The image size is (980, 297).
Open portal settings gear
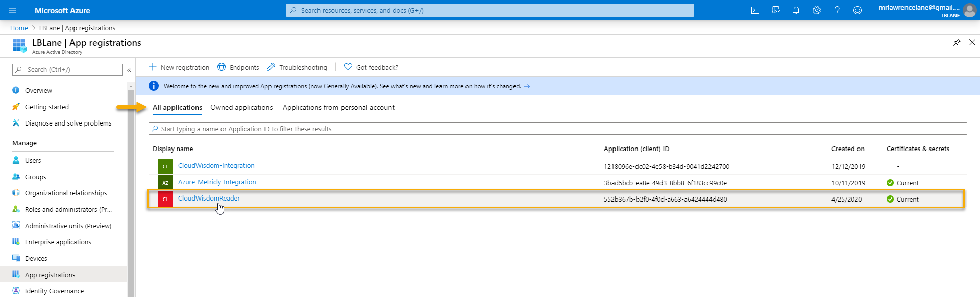(x=817, y=10)
